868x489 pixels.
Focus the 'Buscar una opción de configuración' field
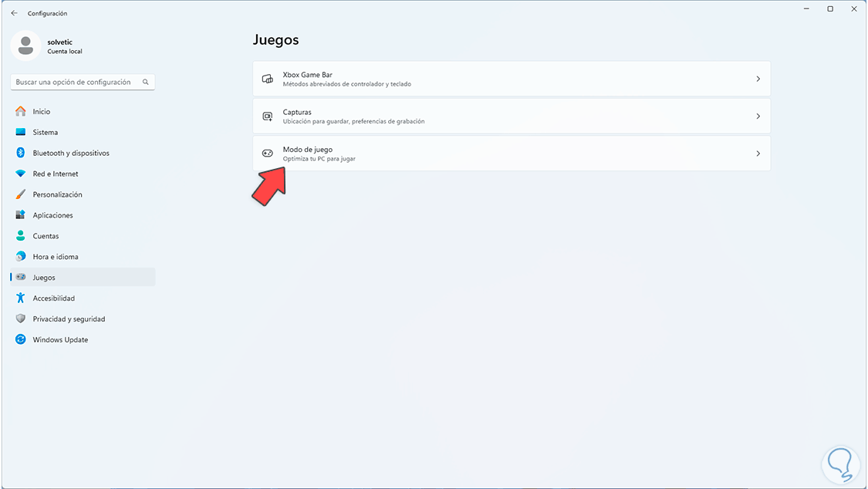pos(83,82)
